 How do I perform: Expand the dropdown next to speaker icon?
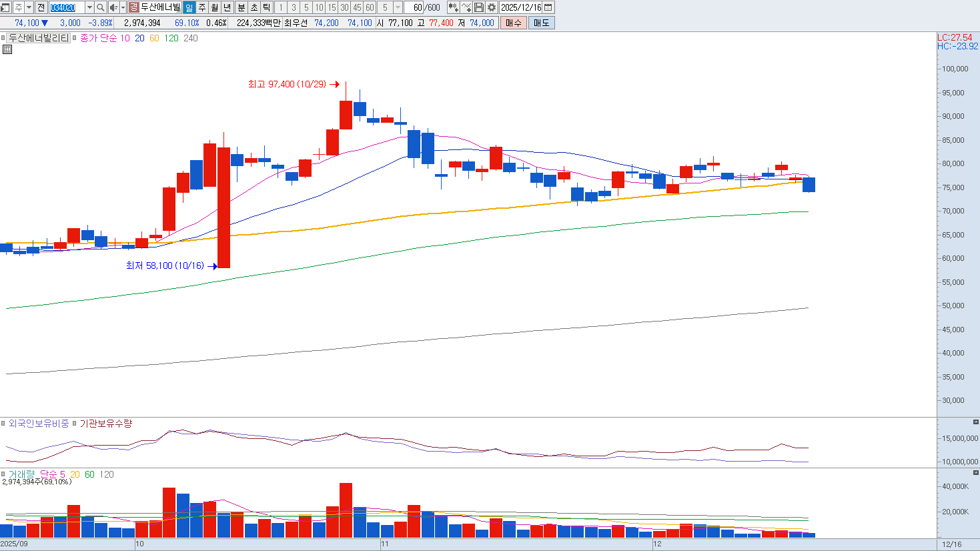point(123,7)
